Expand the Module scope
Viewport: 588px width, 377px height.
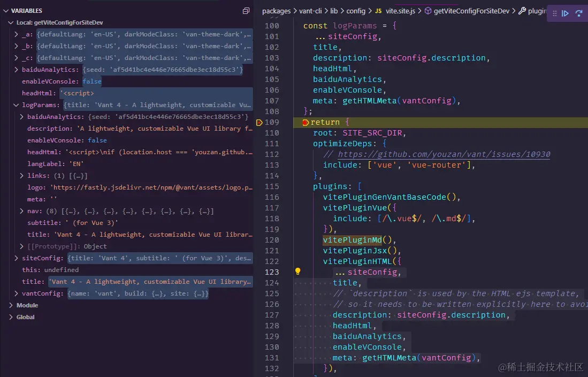11,305
